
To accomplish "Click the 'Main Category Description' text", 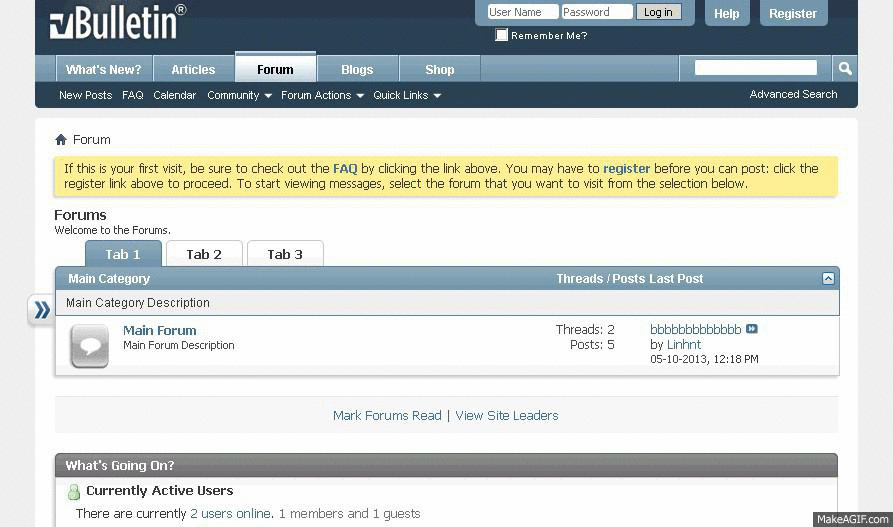I will [x=138, y=303].
